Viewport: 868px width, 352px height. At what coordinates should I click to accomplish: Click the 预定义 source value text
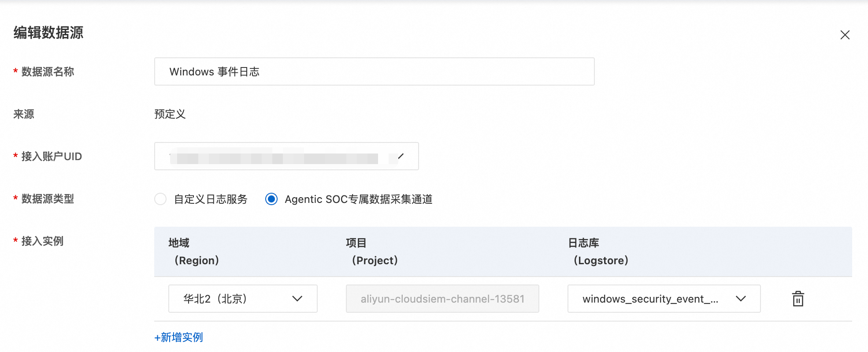pyautogui.click(x=170, y=114)
